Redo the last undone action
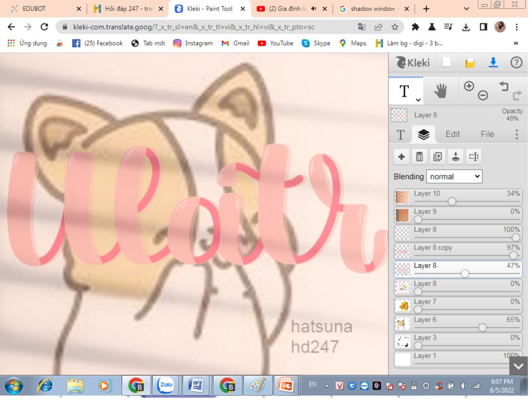 click(x=517, y=95)
